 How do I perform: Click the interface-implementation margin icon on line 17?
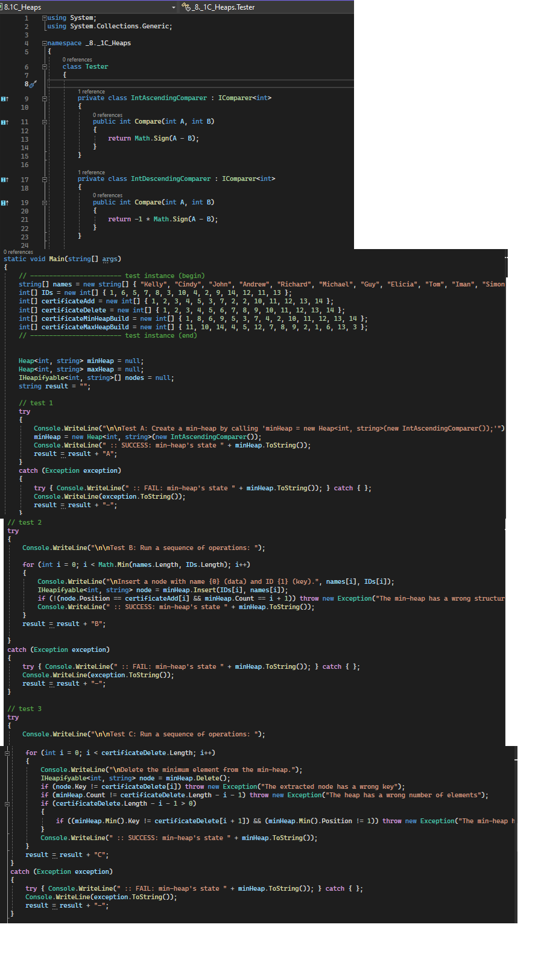pyautogui.click(x=5, y=180)
